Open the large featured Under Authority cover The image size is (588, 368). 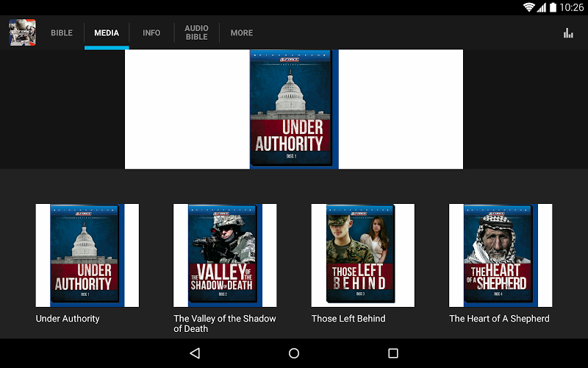(x=293, y=109)
